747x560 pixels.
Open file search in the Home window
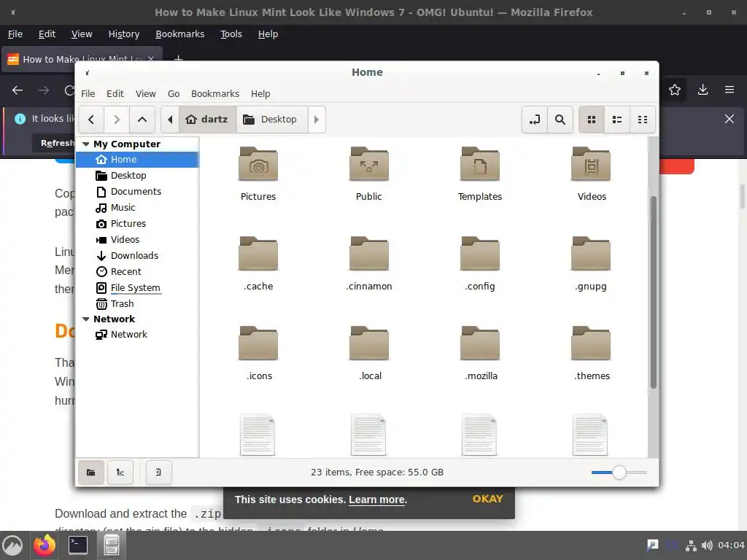coord(560,120)
